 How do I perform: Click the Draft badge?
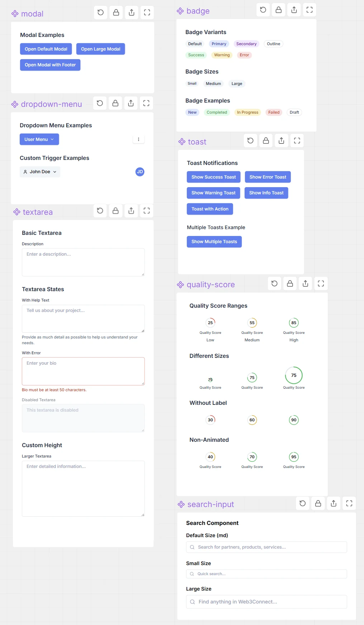[x=294, y=112]
